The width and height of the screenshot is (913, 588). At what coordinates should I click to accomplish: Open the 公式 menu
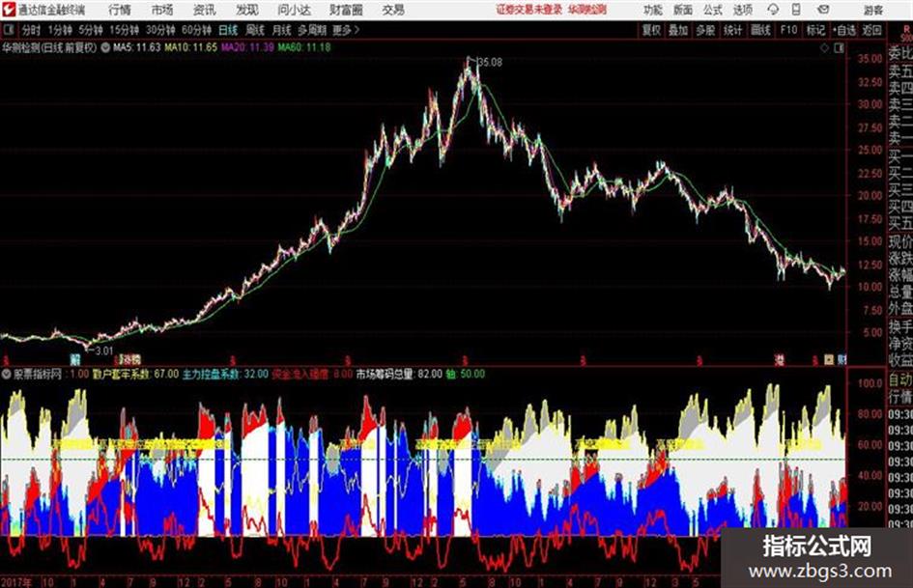coord(713,10)
